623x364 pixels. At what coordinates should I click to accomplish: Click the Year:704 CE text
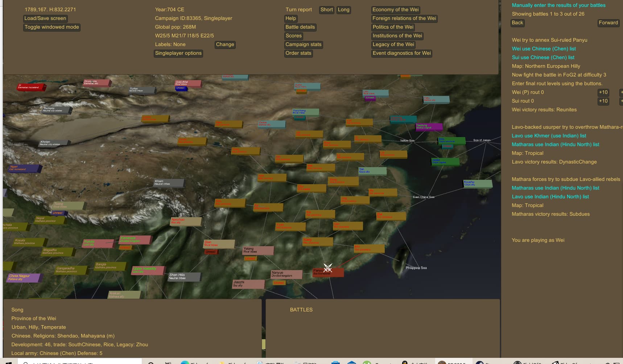170,9
